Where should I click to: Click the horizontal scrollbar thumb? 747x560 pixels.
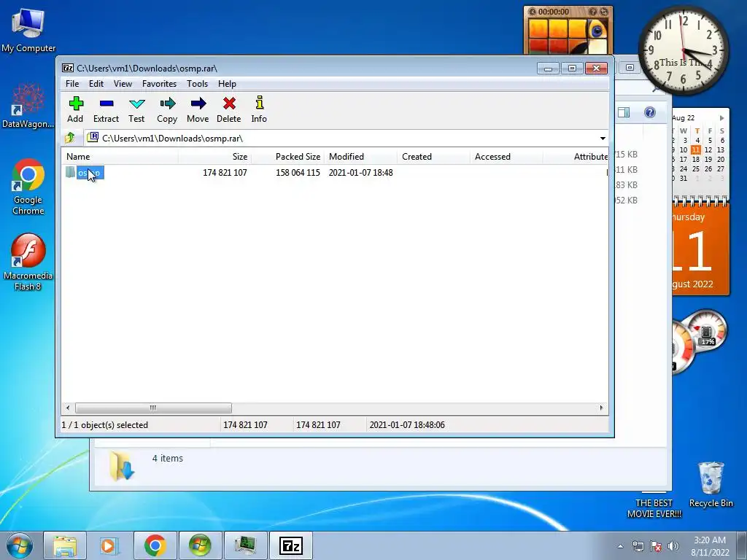coord(153,408)
